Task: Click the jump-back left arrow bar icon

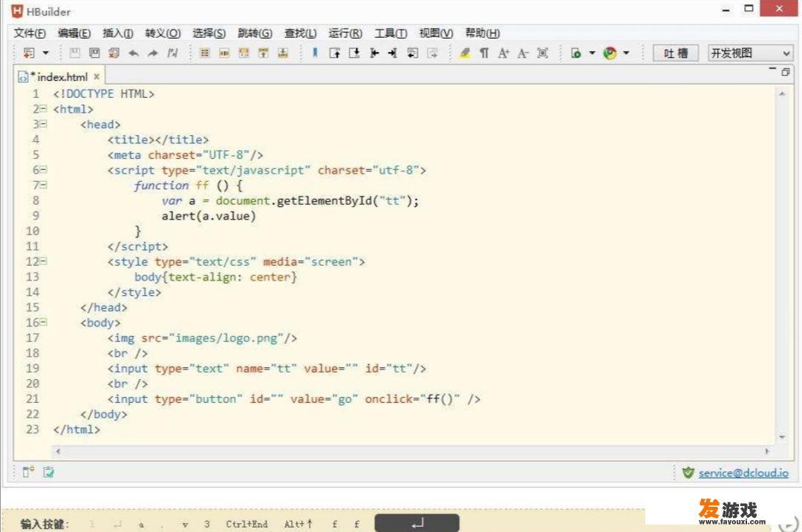Action: 374,53
